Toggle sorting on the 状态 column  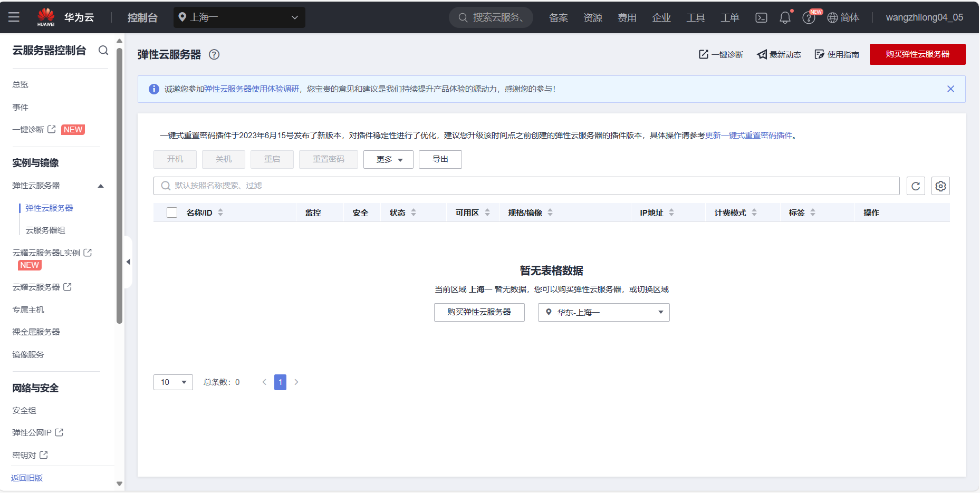point(414,212)
